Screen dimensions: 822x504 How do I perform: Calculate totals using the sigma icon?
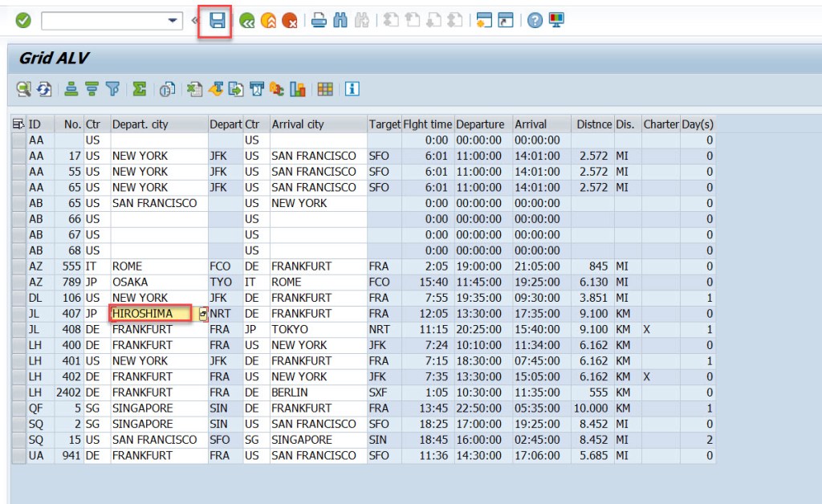tap(139, 90)
